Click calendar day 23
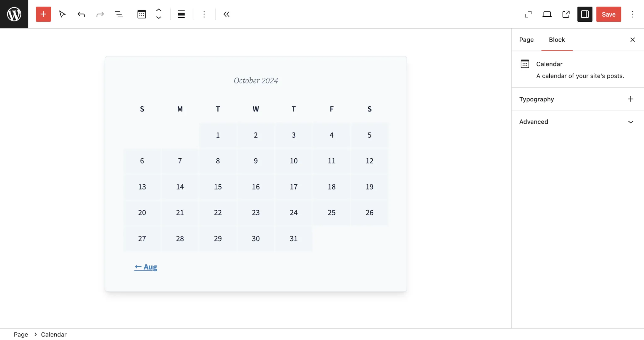 click(x=256, y=213)
